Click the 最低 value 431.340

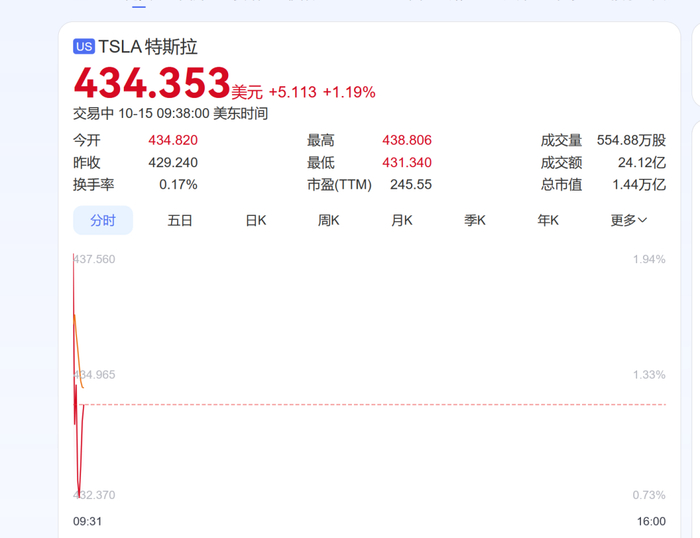pos(407,162)
